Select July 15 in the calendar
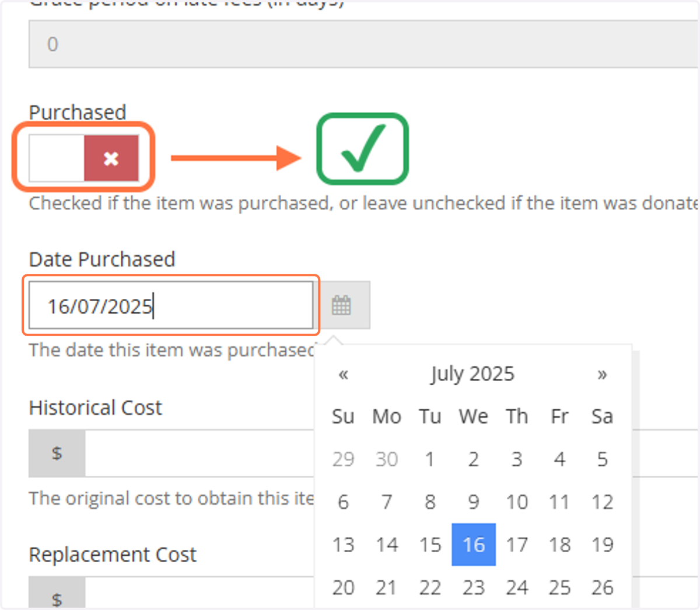The image size is (700, 610). pos(430,545)
